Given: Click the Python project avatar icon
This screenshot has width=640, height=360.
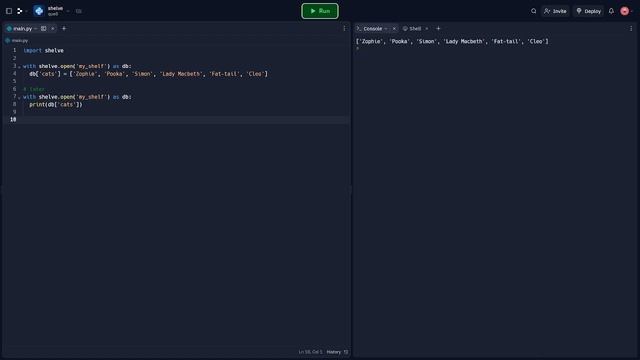Looking at the screenshot, I should pyautogui.click(x=39, y=11).
